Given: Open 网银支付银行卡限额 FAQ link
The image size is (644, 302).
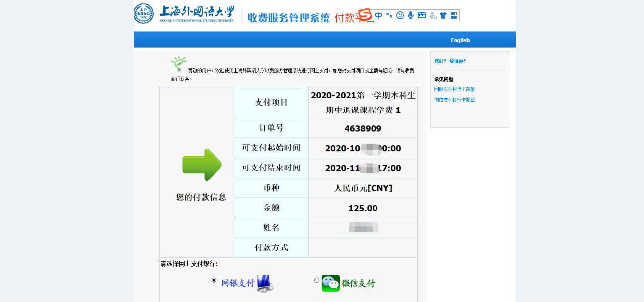Looking at the screenshot, I should point(455,89).
